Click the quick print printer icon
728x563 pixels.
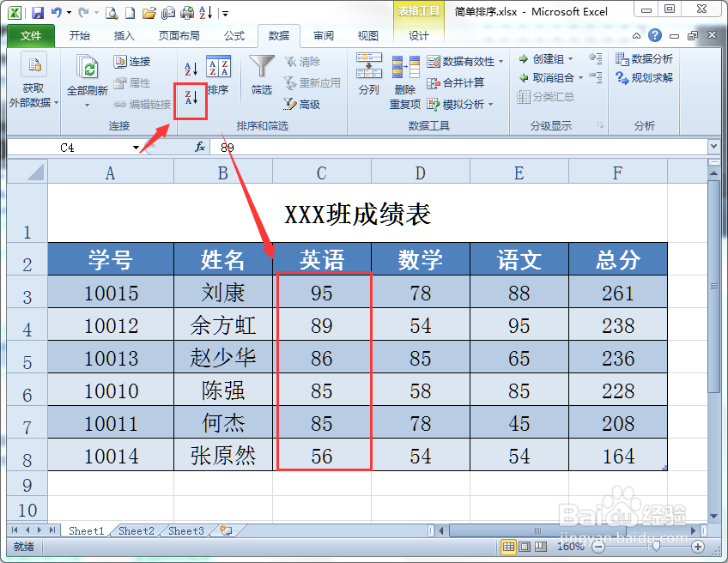(x=187, y=13)
